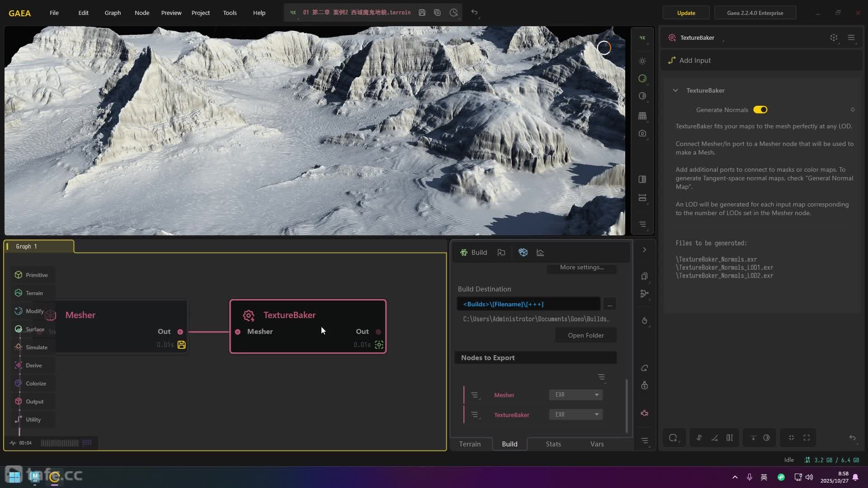Click the More settings button
The image size is (868, 488).
click(581, 267)
